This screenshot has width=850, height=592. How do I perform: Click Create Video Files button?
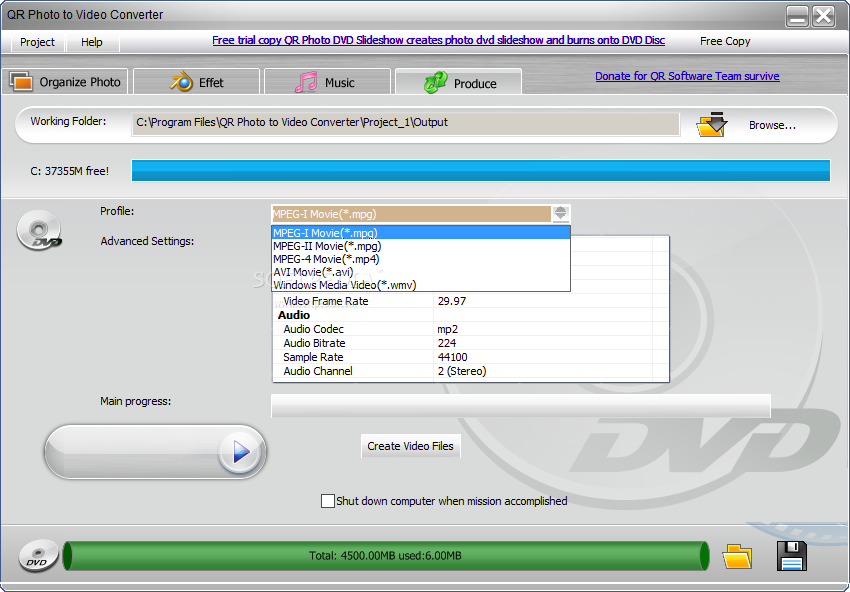[x=410, y=446]
